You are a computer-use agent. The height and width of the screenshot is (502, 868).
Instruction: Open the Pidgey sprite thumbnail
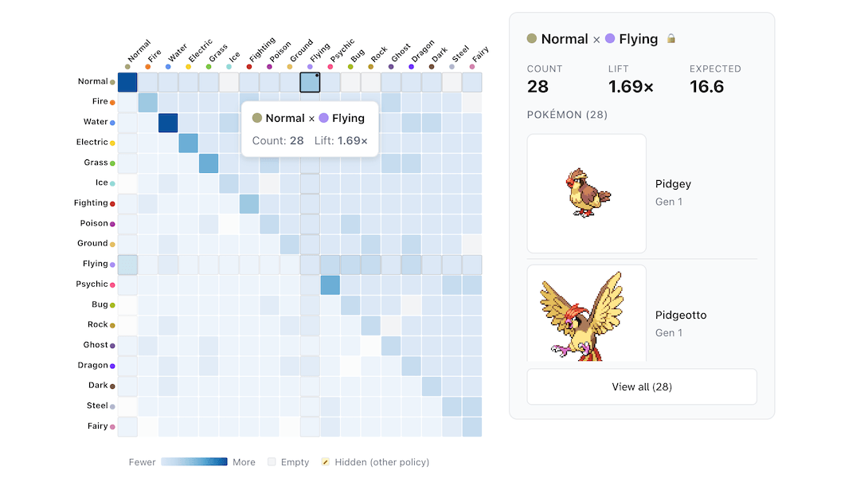(x=587, y=194)
